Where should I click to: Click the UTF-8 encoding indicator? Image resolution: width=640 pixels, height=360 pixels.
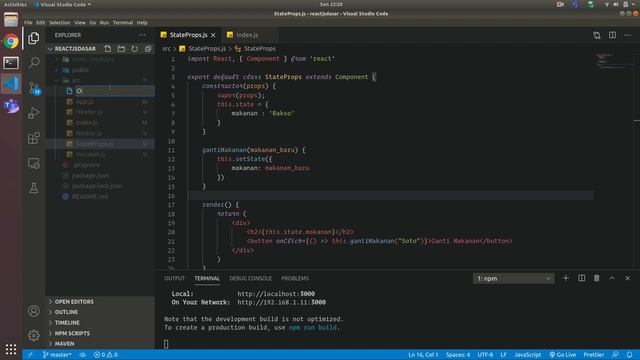pyautogui.click(x=485, y=354)
